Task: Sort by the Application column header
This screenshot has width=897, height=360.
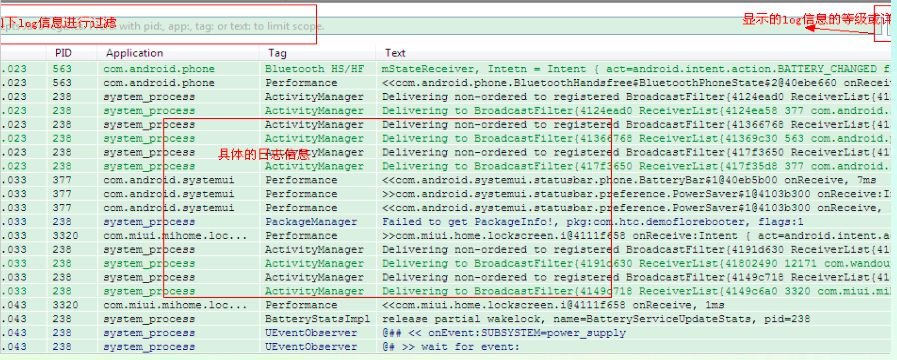Action: point(134,53)
